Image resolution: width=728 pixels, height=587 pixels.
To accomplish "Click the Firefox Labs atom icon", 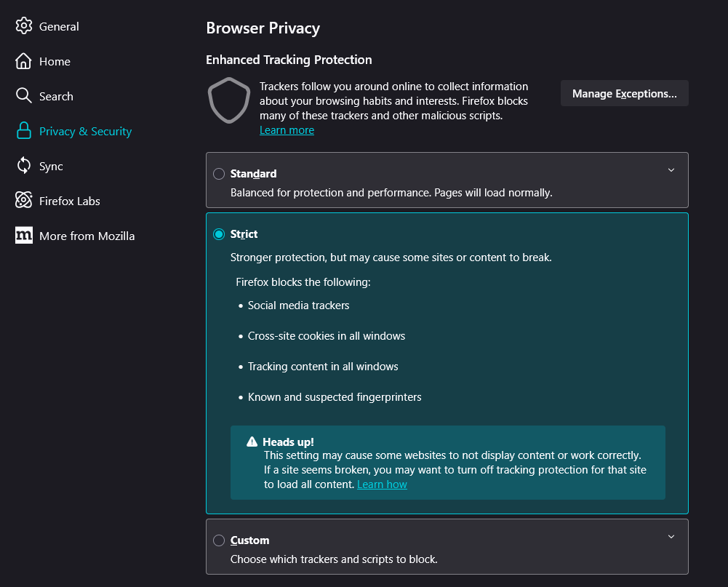I will coord(24,200).
